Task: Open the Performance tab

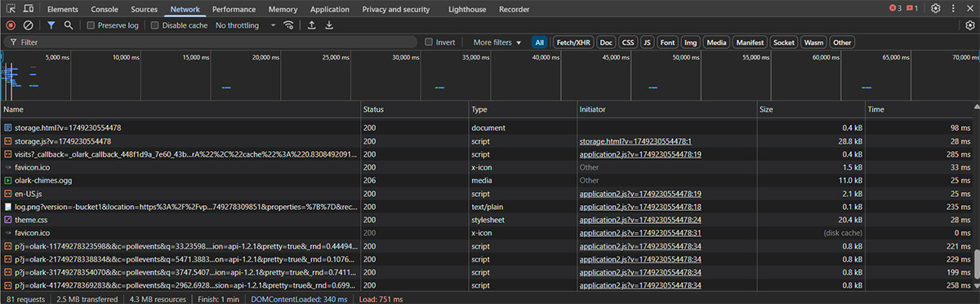Action: point(234,9)
